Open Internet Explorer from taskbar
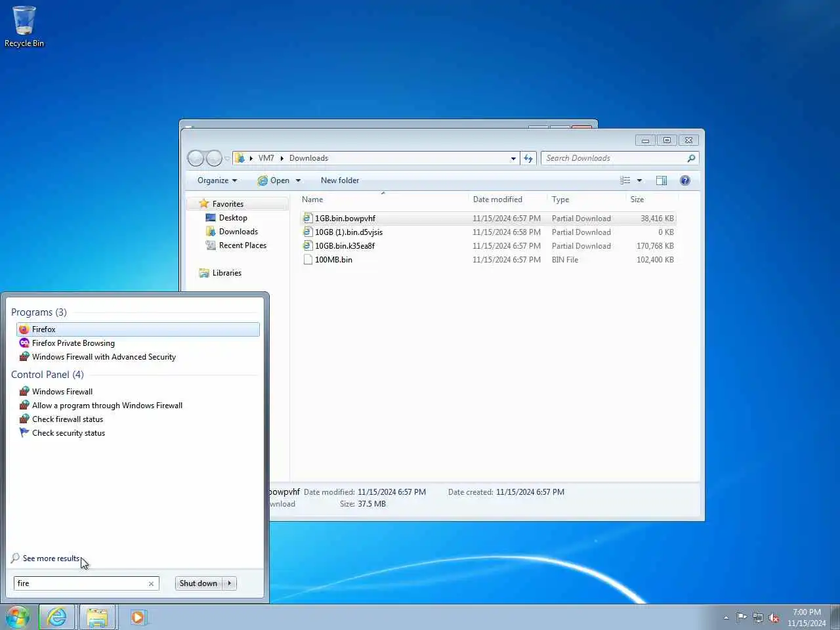Image resolution: width=840 pixels, height=630 pixels. [x=57, y=618]
